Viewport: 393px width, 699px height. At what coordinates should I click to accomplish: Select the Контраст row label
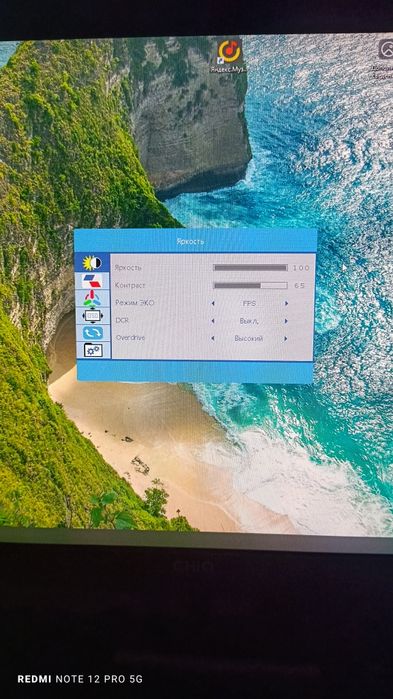point(130,285)
